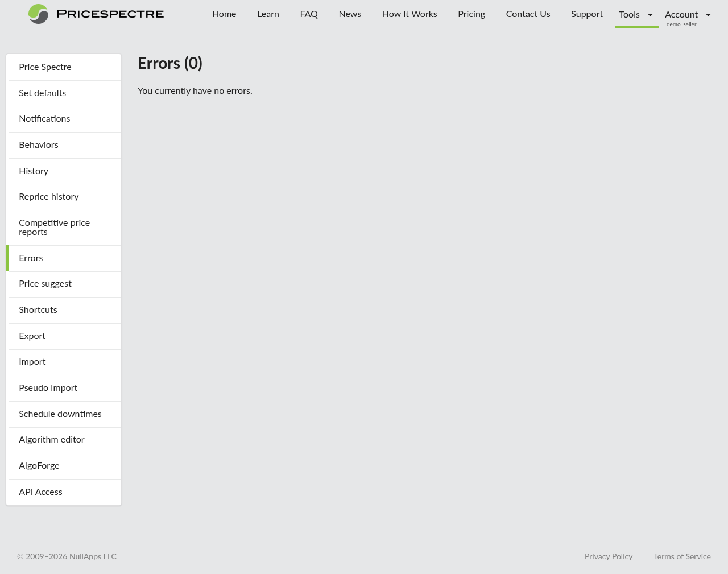This screenshot has width=728, height=574.
Task: Navigate to the FAQ page
Action: coord(309,14)
